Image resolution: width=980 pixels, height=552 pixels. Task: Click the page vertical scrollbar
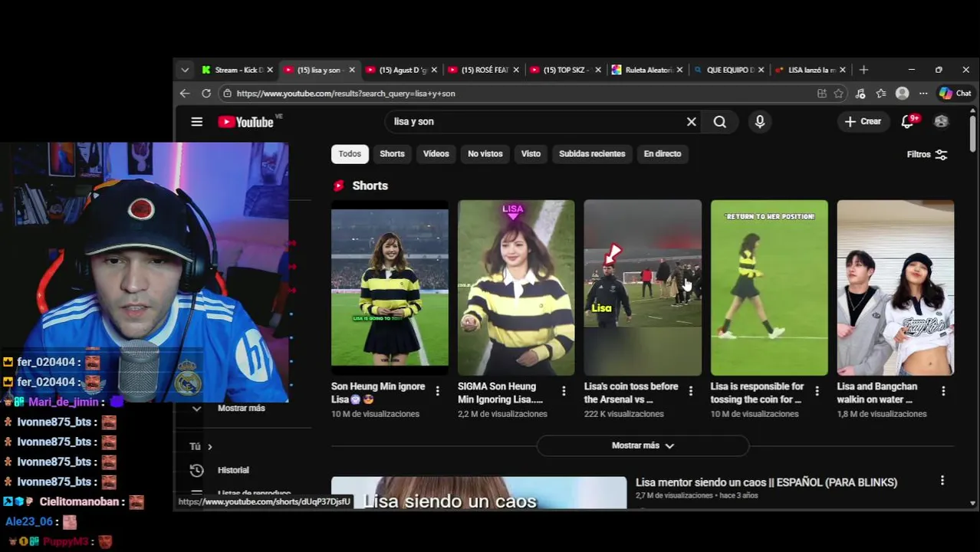tap(972, 133)
